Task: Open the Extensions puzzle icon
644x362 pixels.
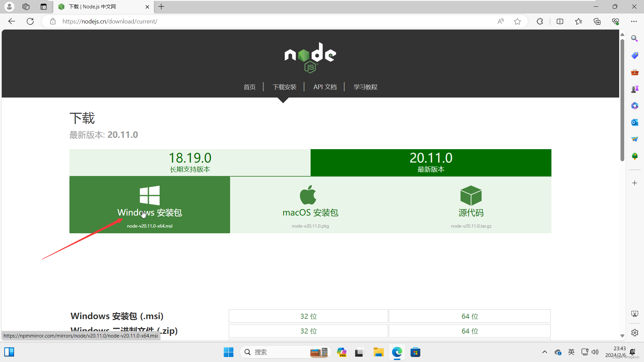Action: tap(540, 21)
